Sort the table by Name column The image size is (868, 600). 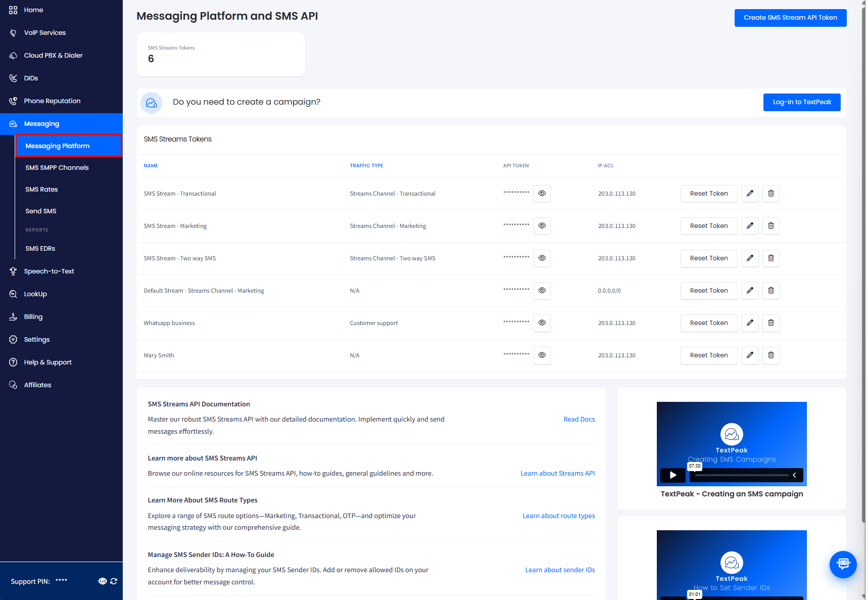click(x=151, y=166)
